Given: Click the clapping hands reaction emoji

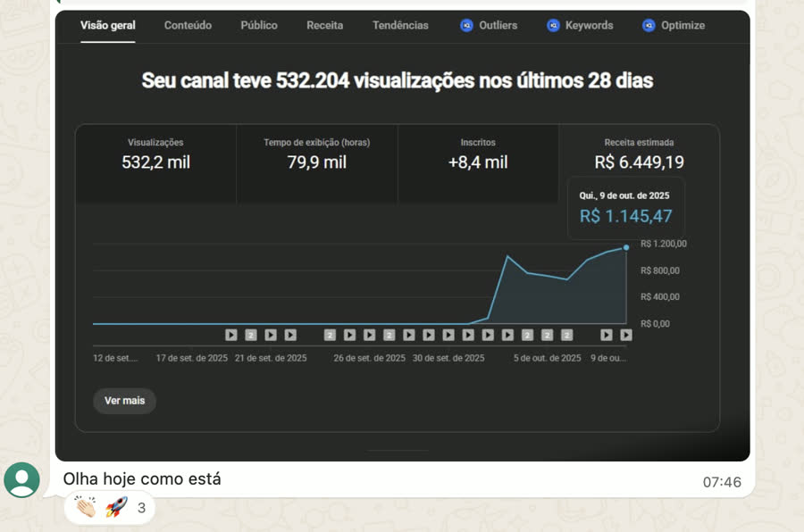Looking at the screenshot, I should tap(86, 507).
